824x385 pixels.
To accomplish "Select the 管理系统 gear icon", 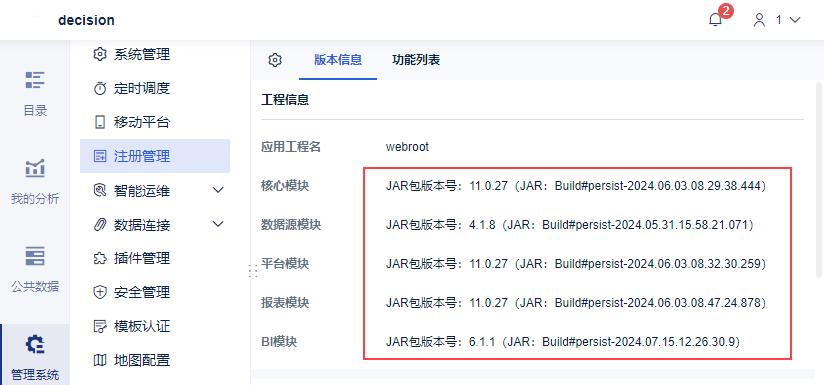I will coord(35,345).
